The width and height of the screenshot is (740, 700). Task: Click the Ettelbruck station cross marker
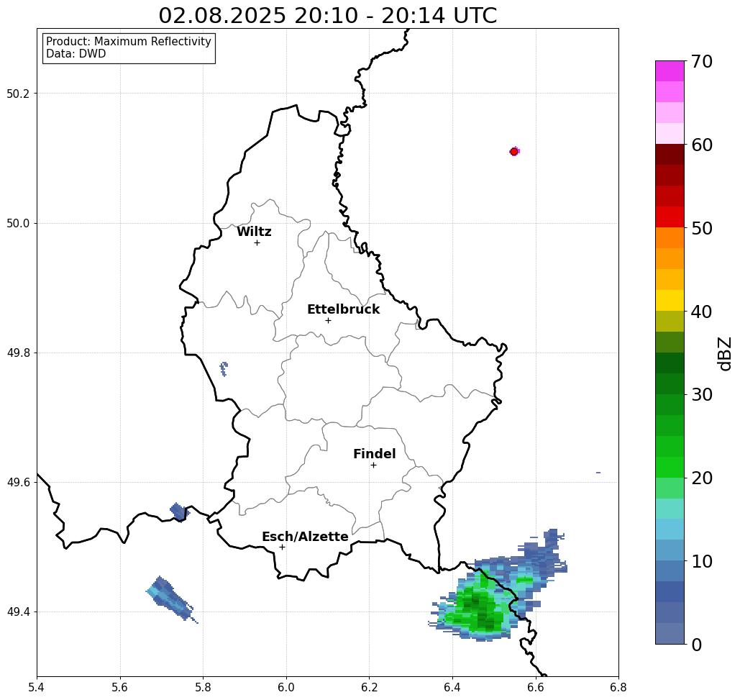[x=329, y=320]
